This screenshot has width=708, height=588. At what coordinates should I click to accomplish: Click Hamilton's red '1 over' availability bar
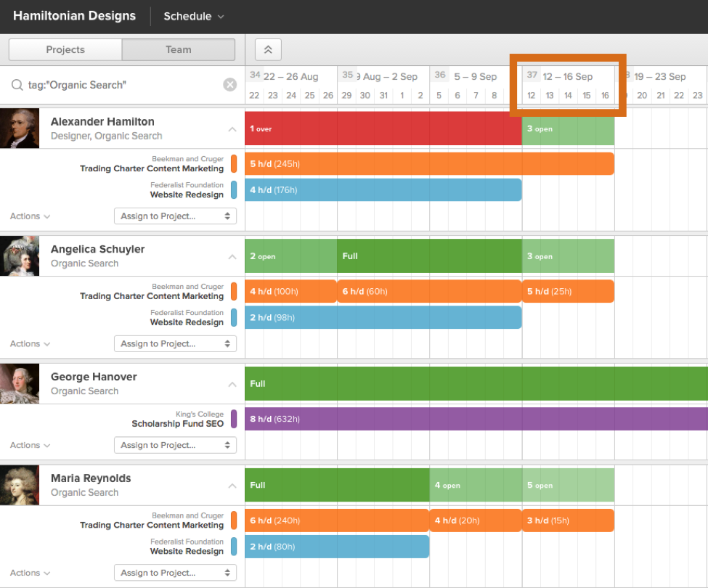383,128
